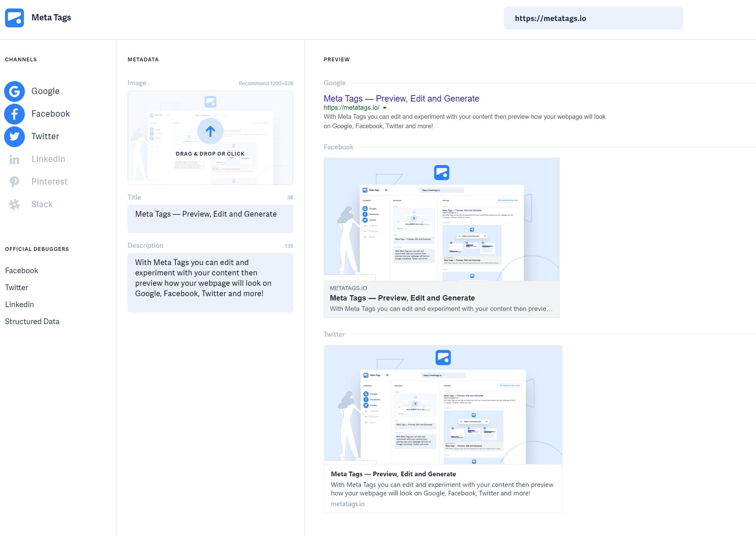Click the Twitter preview card bold title

pyautogui.click(x=393, y=474)
